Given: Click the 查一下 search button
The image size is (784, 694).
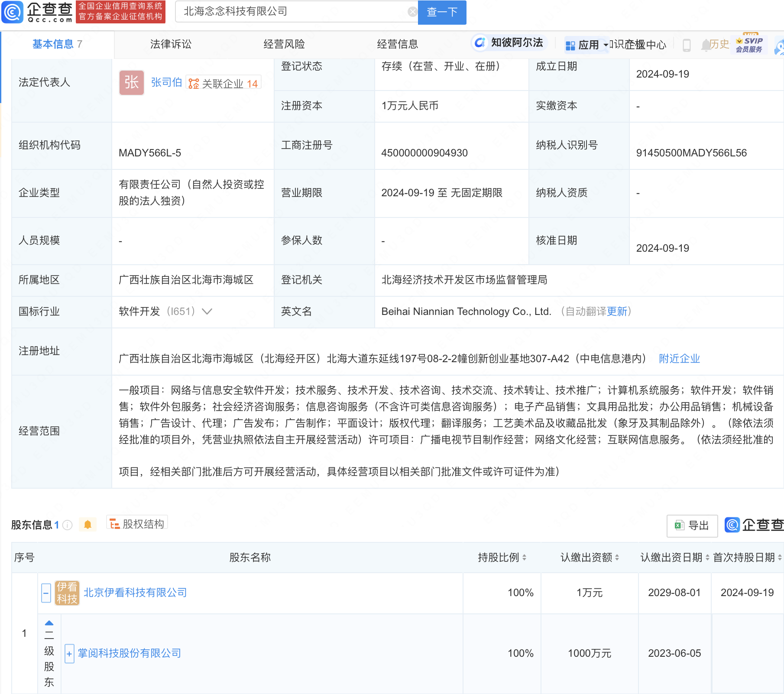Looking at the screenshot, I should (442, 12).
